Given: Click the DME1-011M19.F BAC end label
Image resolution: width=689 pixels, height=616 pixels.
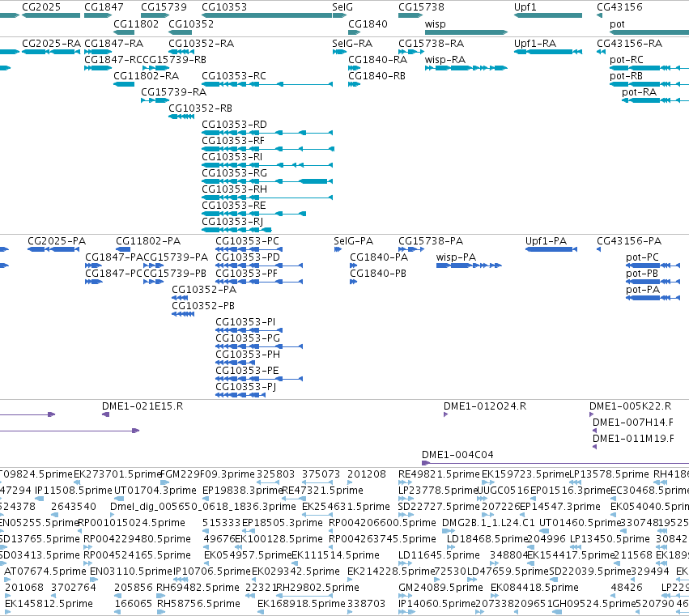Looking at the screenshot, I should (634, 439).
